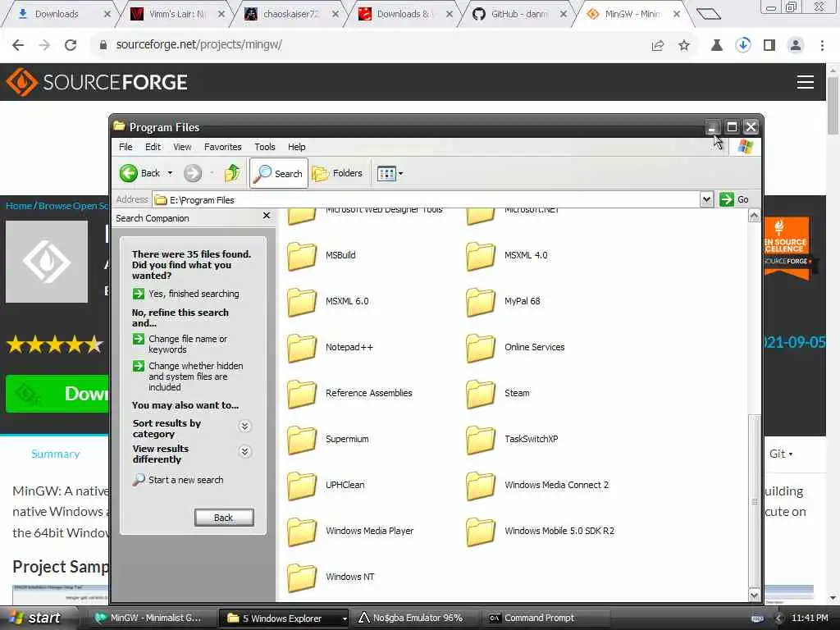Open the browser profile avatar
840x630 pixels.
coord(796,45)
